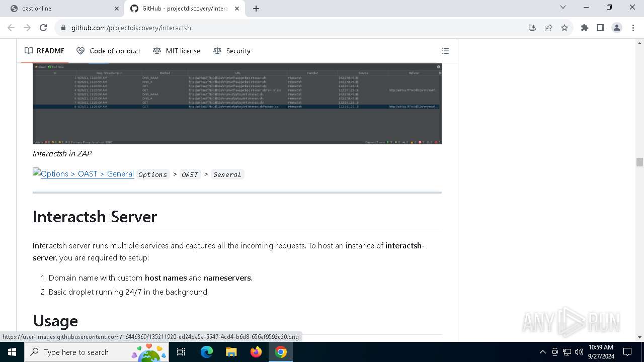Open a new browser tab
The image size is (644, 362).
coord(256,9)
